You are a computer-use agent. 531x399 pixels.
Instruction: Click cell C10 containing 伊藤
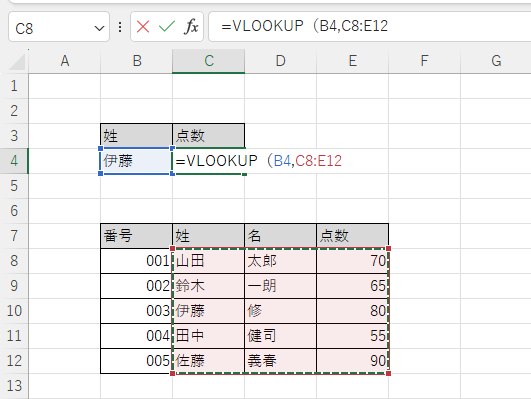click(x=209, y=311)
